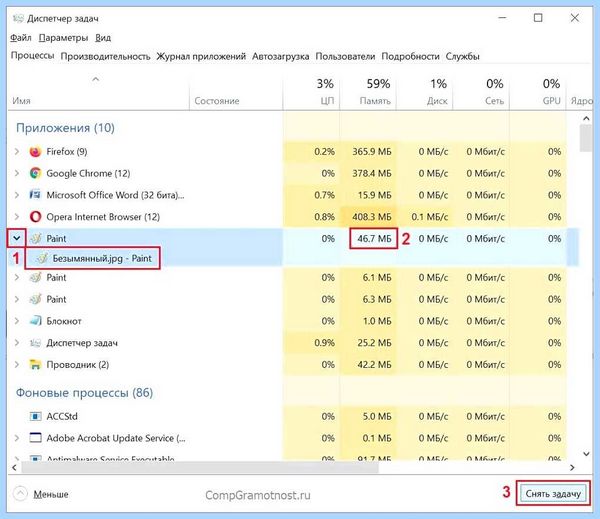Click the Google Chrome icon
Screen dimensions: 600x519
35,173
